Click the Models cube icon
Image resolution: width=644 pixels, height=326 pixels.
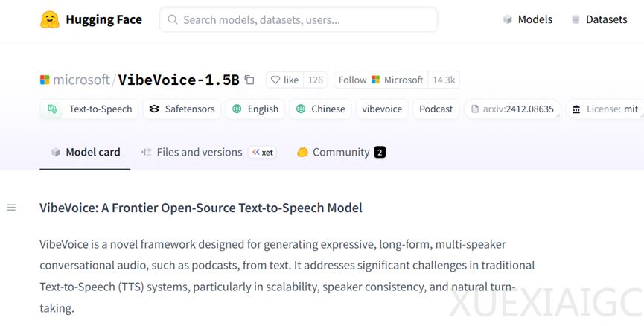point(508,19)
